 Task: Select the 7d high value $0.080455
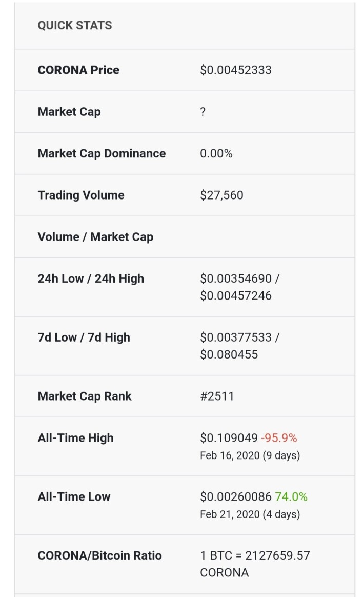click(x=229, y=354)
